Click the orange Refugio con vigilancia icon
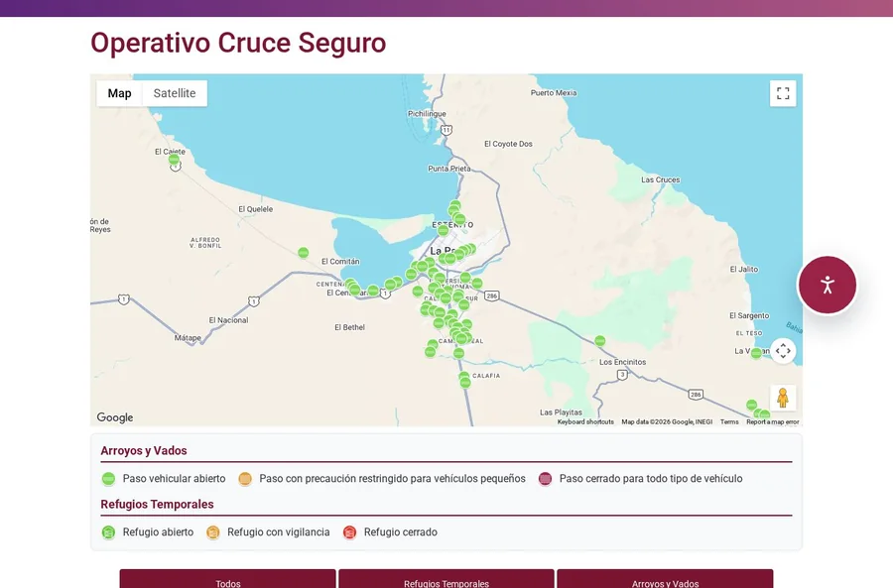The image size is (893, 588). [213, 532]
